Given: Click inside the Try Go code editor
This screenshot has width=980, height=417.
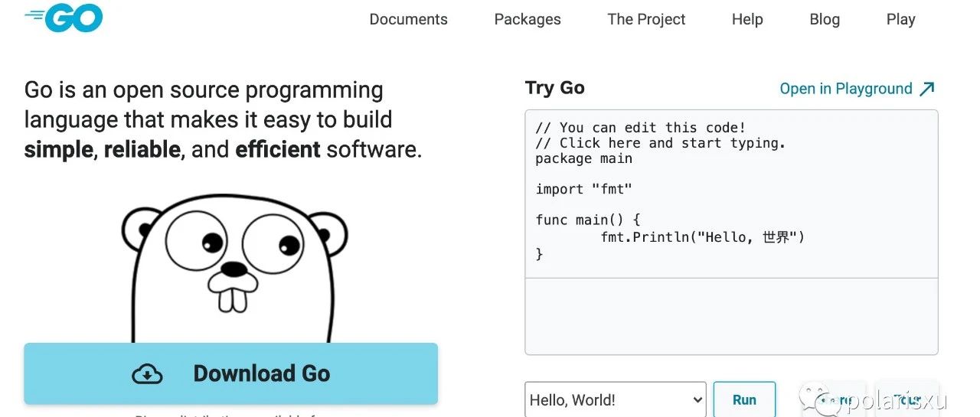Looking at the screenshot, I should [x=731, y=191].
